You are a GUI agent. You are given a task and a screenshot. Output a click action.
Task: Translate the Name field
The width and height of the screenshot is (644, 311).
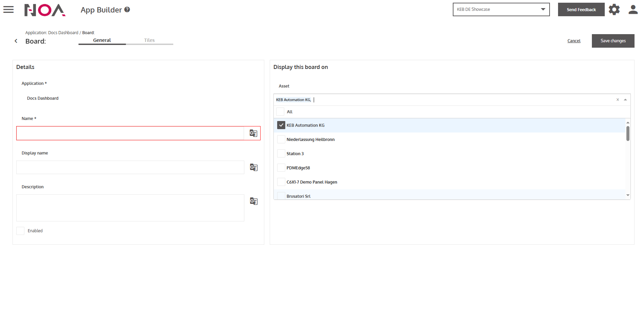(x=253, y=133)
